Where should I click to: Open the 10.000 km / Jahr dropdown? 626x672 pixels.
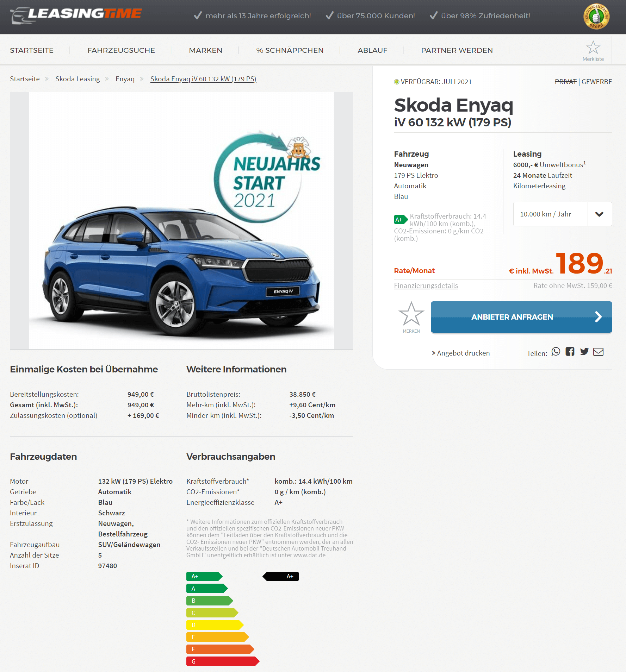(563, 214)
